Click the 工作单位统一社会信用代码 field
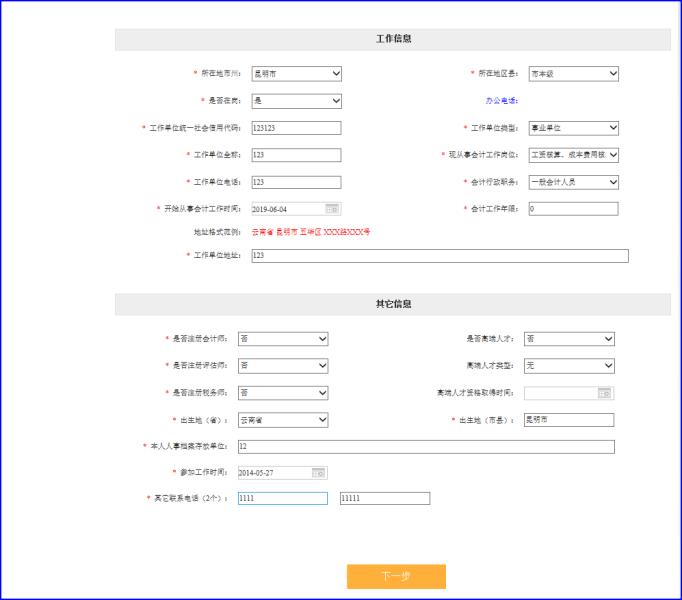The width and height of the screenshot is (682, 600). click(296, 128)
